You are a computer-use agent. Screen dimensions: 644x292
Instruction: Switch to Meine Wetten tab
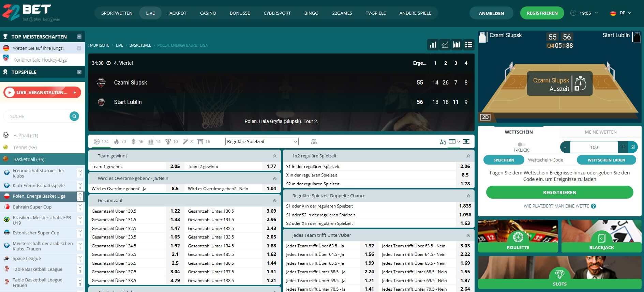click(601, 132)
